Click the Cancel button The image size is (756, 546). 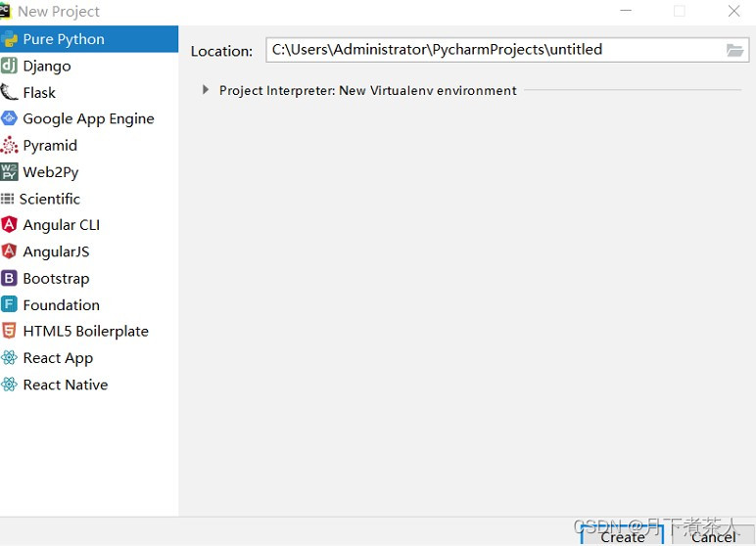(x=714, y=536)
